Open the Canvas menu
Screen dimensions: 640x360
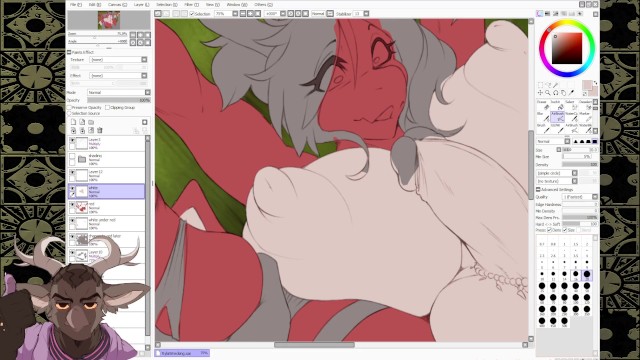[x=117, y=4]
